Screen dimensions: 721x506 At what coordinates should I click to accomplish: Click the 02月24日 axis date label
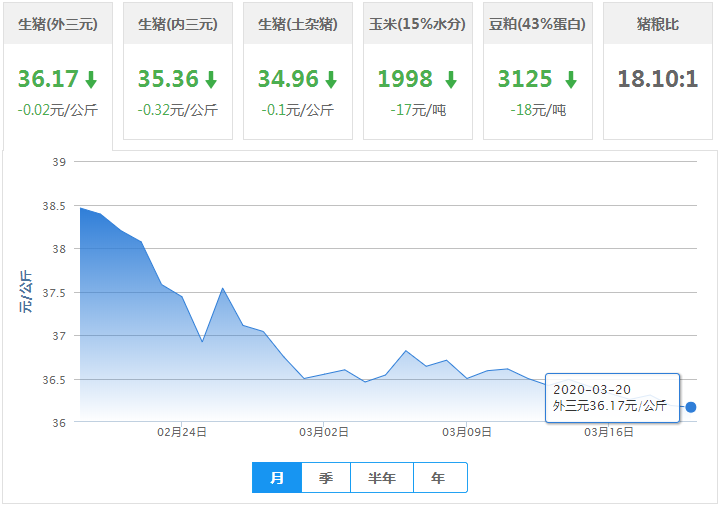pos(182,433)
